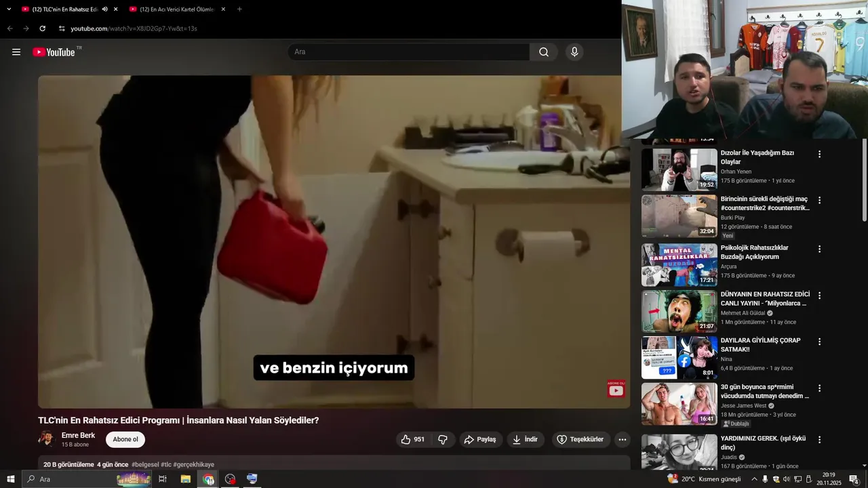Open Counter Strike 32:04 video thumbnail

click(x=679, y=216)
